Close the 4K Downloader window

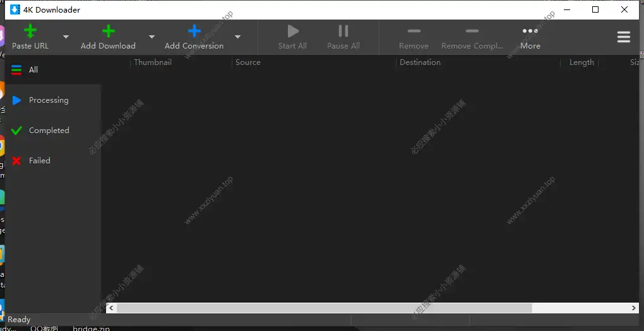[x=624, y=9]
